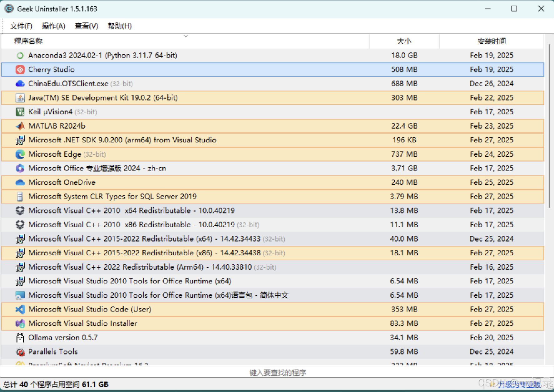Click the 196 KB size value
The height and width of the screenshot is (392, 554).
(x=404, y=140)
